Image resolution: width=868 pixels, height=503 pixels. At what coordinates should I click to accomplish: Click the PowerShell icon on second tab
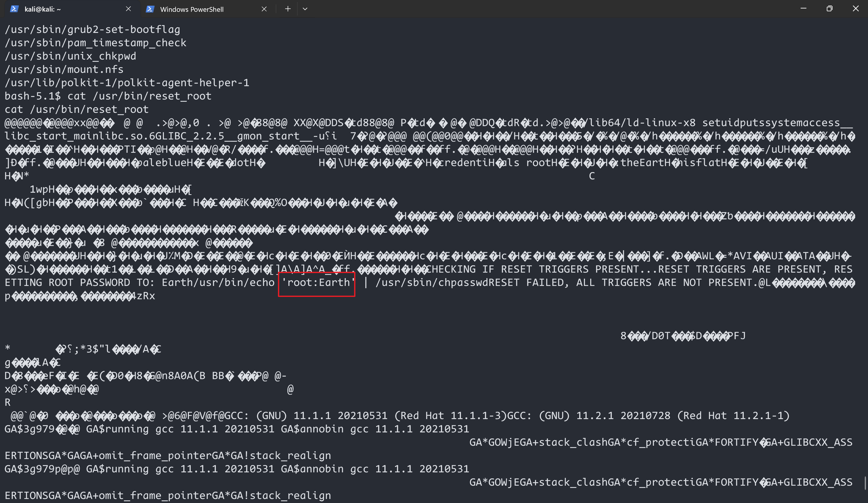[150, 9]
